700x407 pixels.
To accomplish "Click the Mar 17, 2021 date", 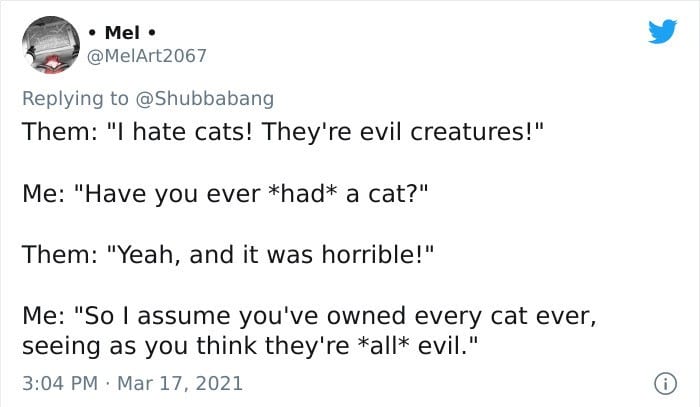I will [179, 383].
